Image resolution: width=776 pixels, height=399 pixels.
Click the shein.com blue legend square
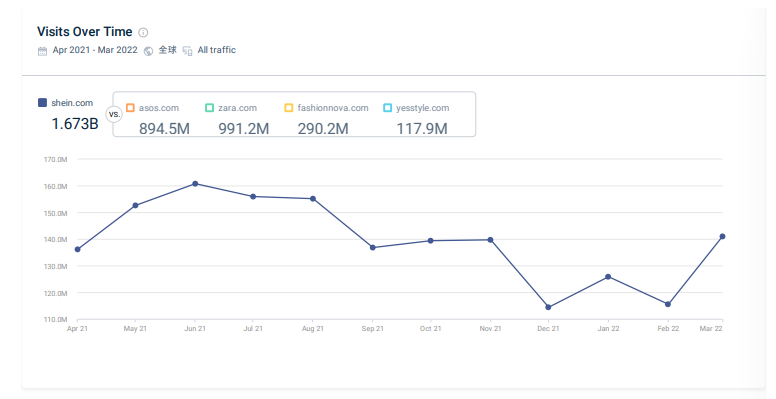click(x=43, y=102)
